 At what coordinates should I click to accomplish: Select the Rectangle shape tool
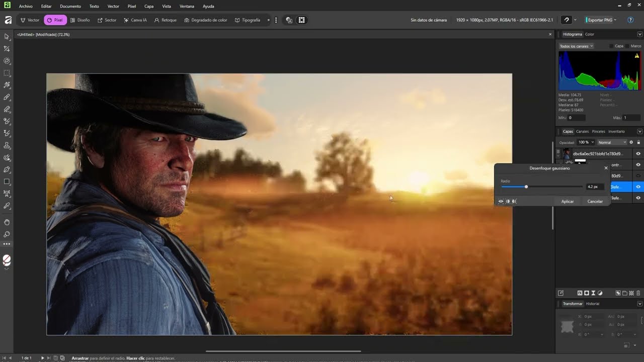[7, 182]
